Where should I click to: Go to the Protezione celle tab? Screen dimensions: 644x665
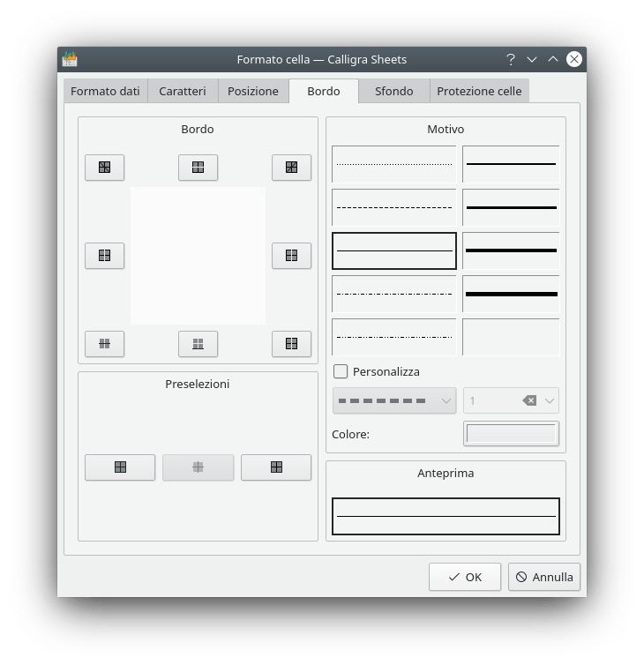tap(479, 91)
